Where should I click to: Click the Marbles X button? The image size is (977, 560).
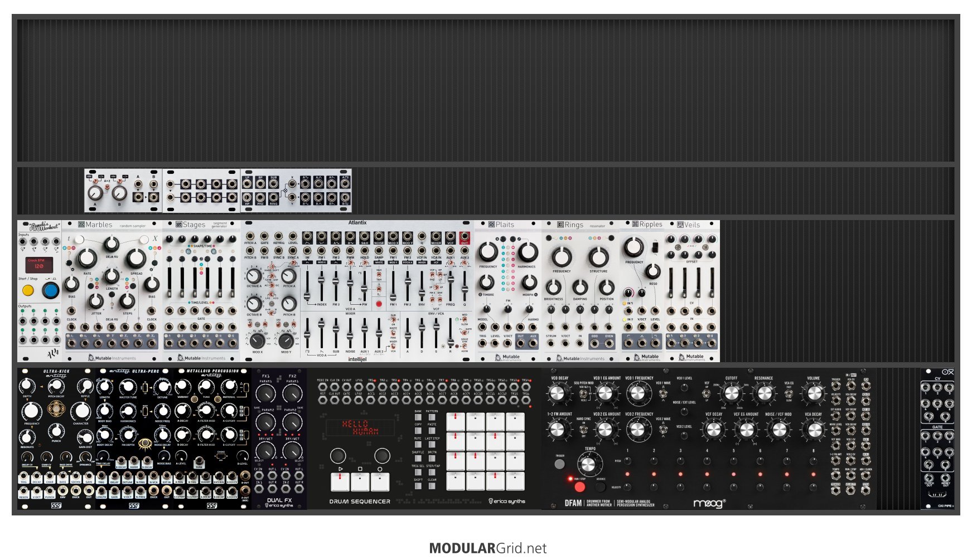144,240
